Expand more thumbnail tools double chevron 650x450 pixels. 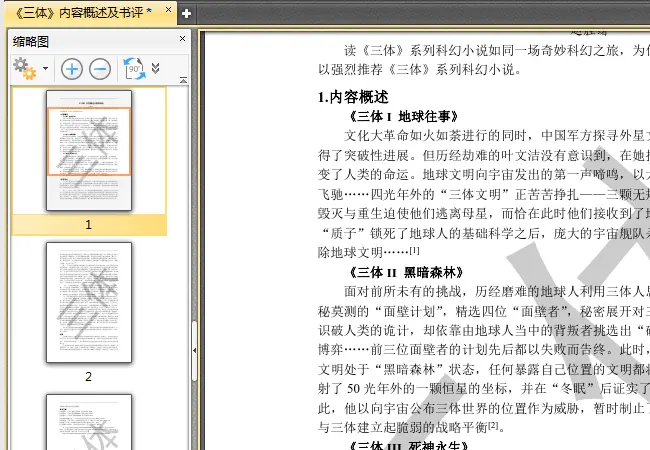coord(155,68)
